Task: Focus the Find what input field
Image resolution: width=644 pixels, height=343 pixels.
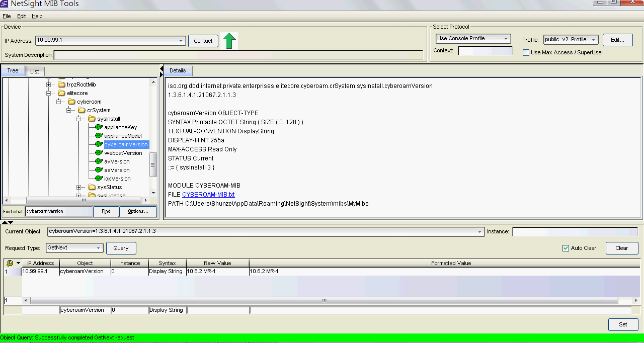Action: click(x=58, y=211)
